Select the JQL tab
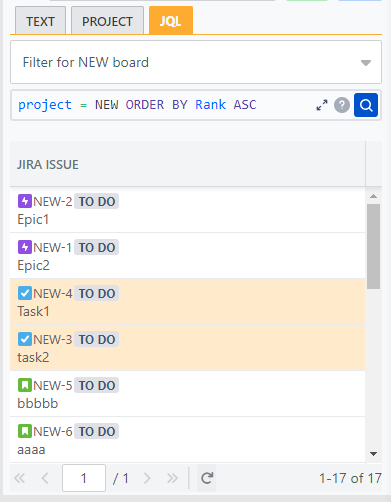The width and height of the screenshot is (391, 502). 171,21
